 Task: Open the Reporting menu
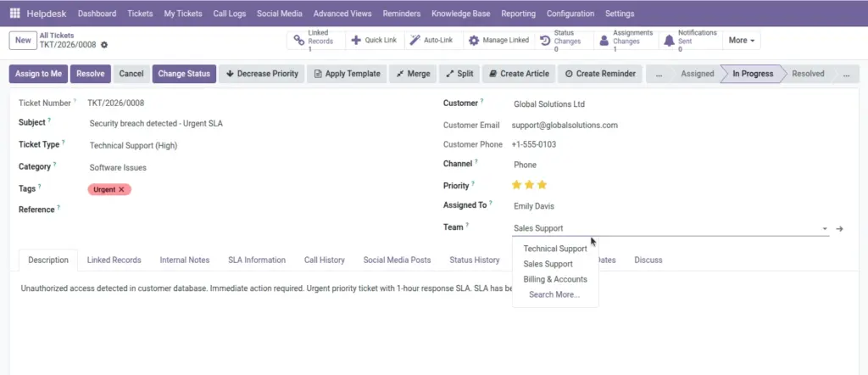(518, 14)
